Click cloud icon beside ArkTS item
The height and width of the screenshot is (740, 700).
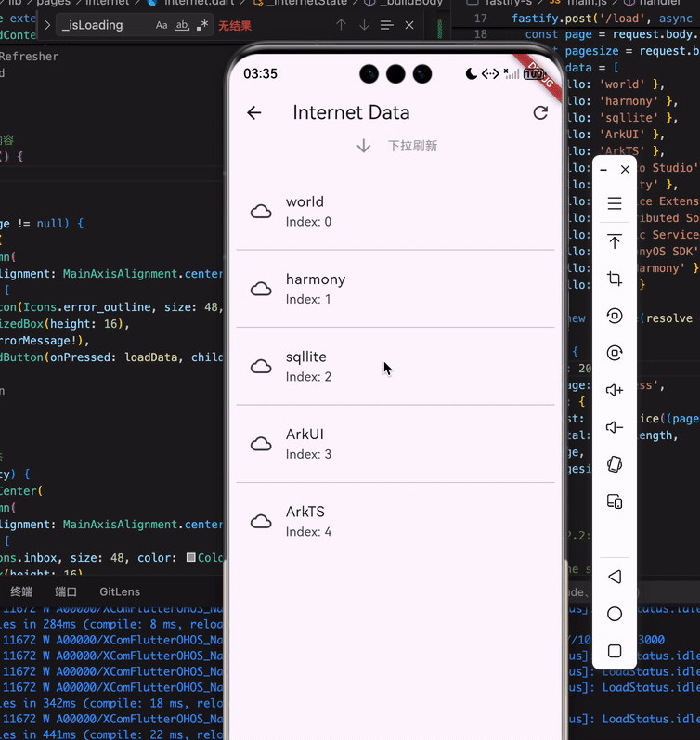(261, 521)
